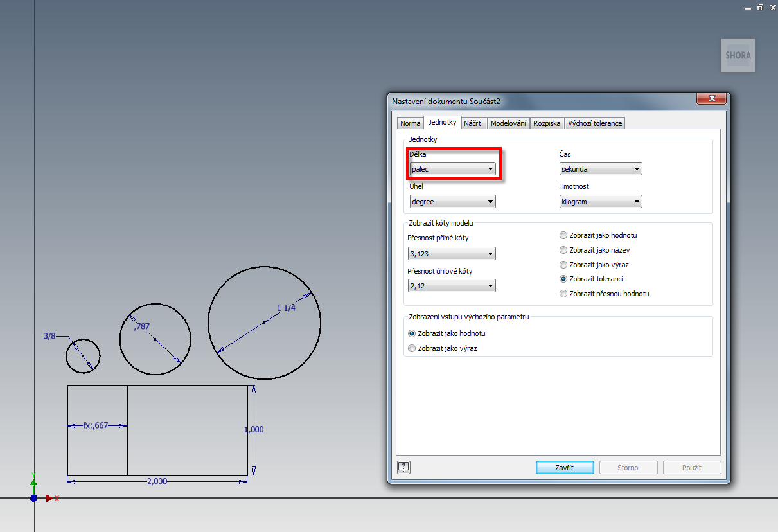778x532 pixels.
Task: Click the help question mark icon
Action: click(404, 467)
